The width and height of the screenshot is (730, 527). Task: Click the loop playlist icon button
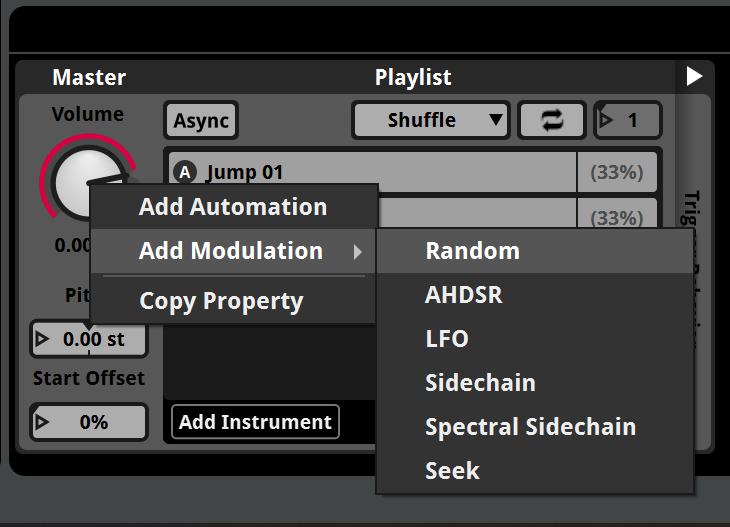[551, 120]
